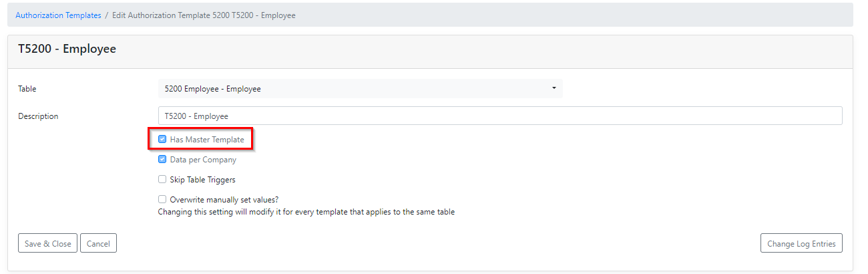Click the T5200 - Employee panel heading

pos(67,49)
